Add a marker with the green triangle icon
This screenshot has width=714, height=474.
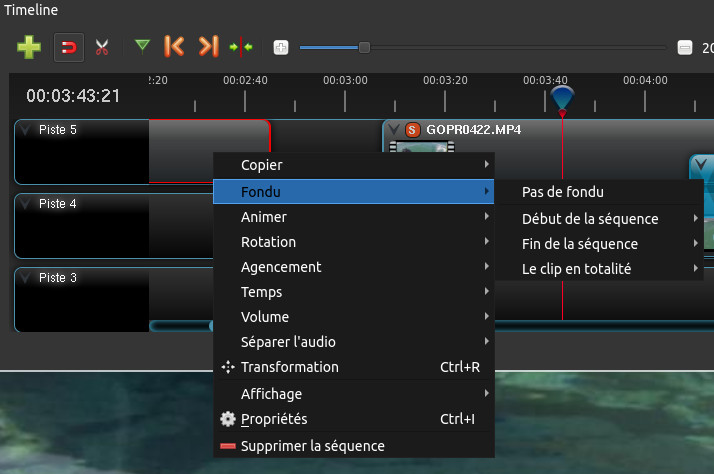tap(143, 45)
